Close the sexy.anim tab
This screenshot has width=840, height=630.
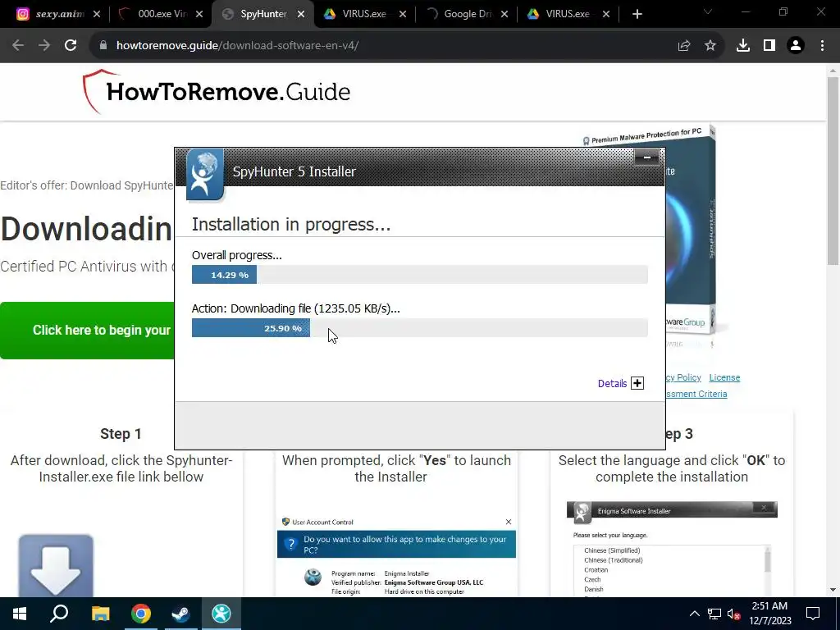tap(97, 15)
